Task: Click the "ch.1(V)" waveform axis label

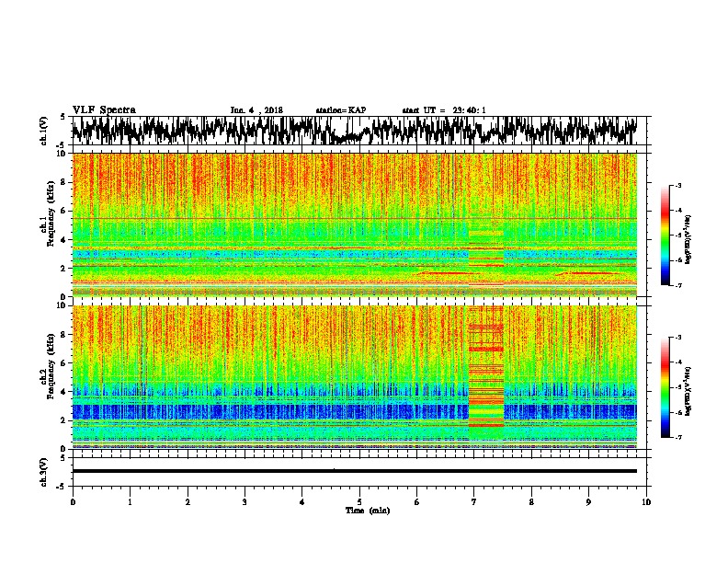Action: (43, 131)
